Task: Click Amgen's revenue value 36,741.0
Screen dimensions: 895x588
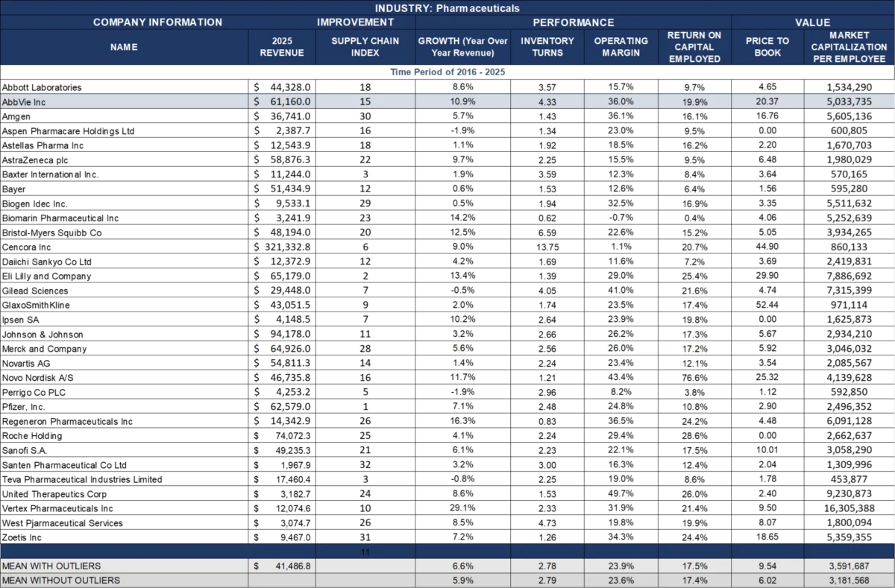Action: pyautogui.click(x=282, y=116)
